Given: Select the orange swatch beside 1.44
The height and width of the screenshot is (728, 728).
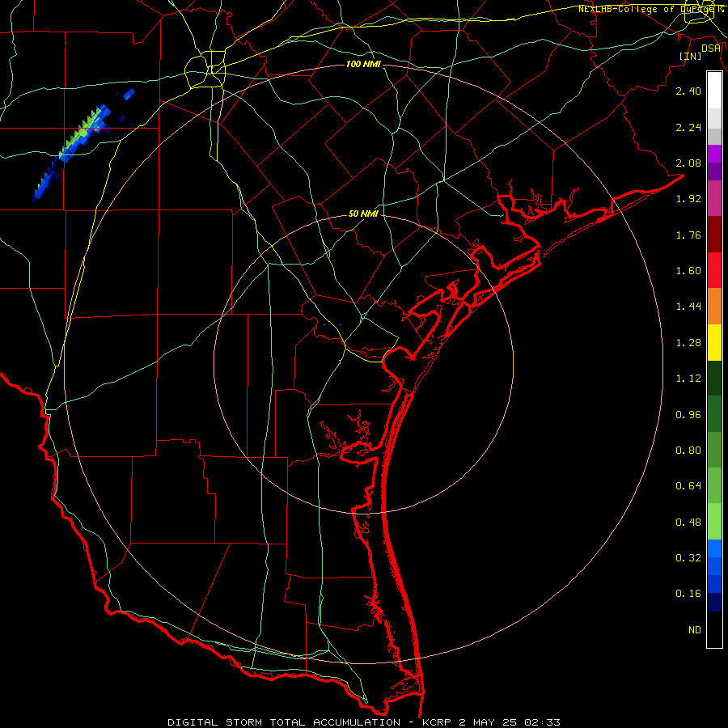Looking at the screenshot, I should click(714, 307).
